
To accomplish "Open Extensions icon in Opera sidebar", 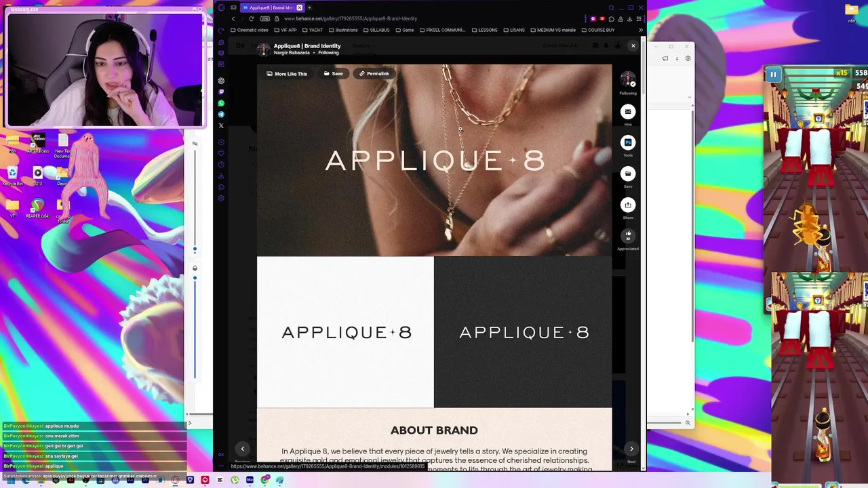I will click(221, 187).
